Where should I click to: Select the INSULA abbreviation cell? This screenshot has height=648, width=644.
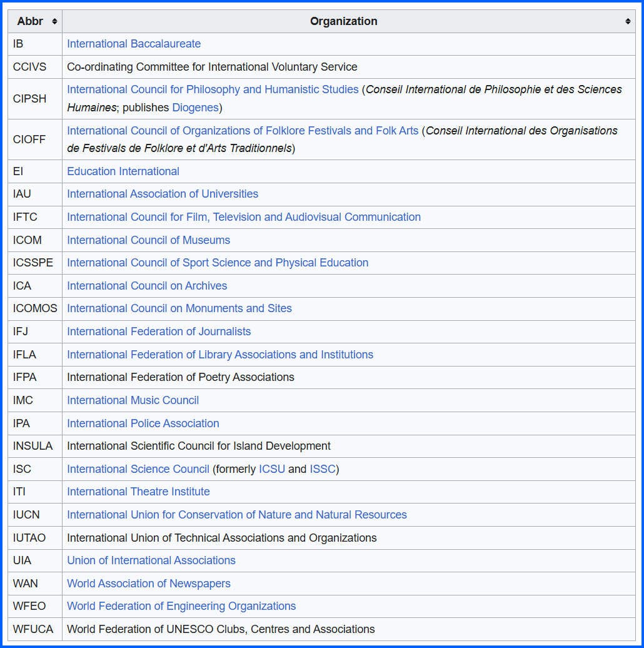coord(34,446)
